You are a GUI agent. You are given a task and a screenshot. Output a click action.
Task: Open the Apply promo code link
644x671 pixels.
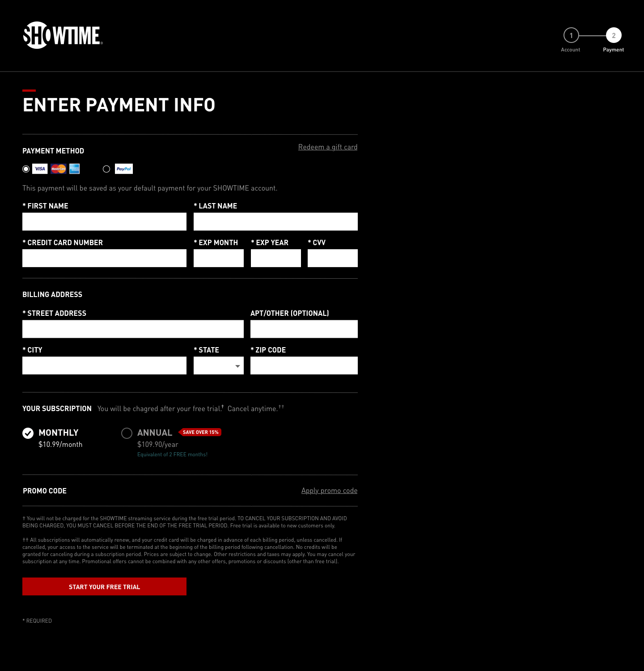330,491
